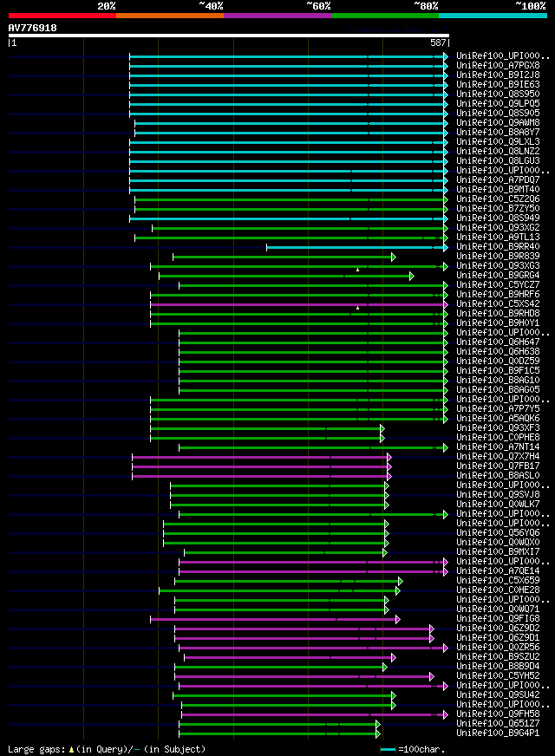Click hit label UniRef100_Q93XG3

point(498,265)
